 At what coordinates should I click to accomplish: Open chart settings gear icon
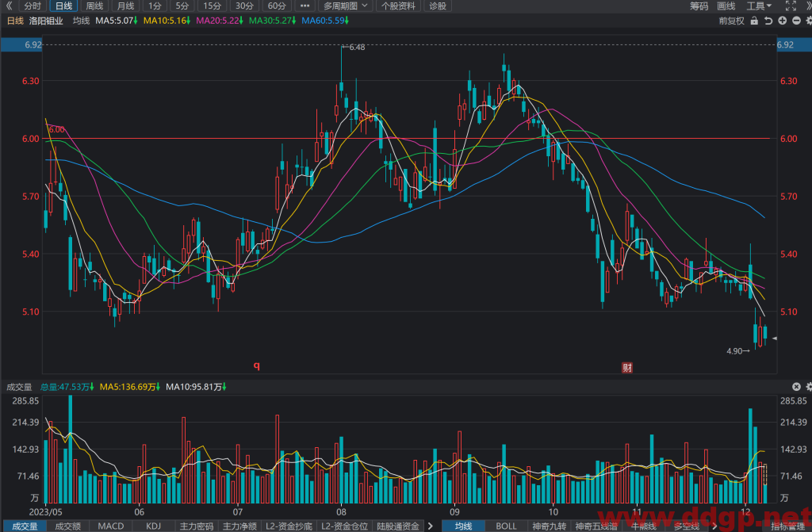click(809, 21)
